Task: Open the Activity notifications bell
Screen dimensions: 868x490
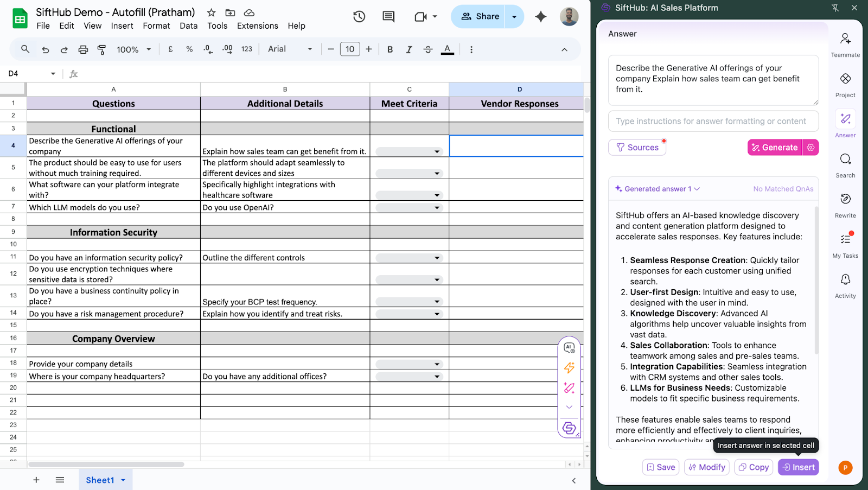Action: click(x=845, y=279)
